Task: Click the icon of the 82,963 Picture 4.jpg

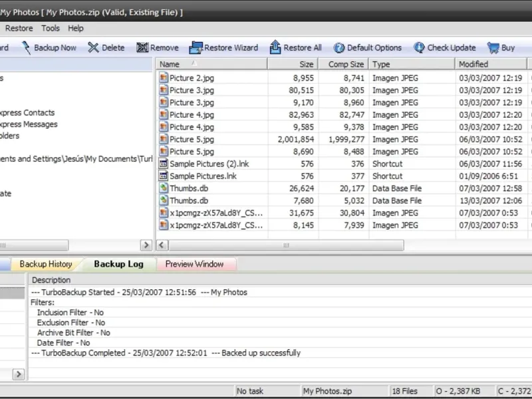Action: 164,114
